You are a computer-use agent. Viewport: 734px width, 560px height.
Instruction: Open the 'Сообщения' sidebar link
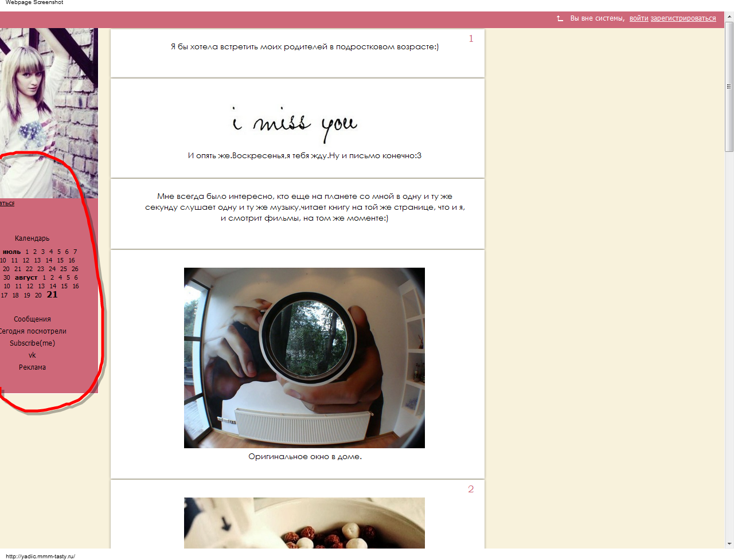point(32,319)
